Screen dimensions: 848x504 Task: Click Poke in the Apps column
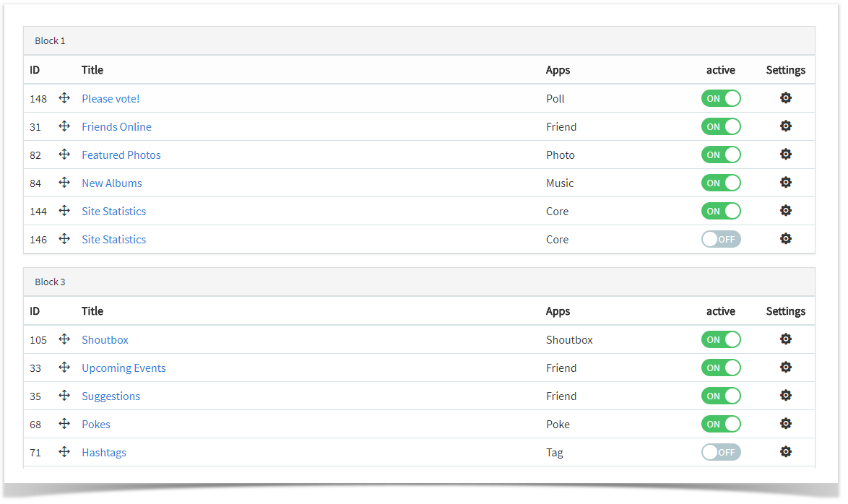click(558, 424)
